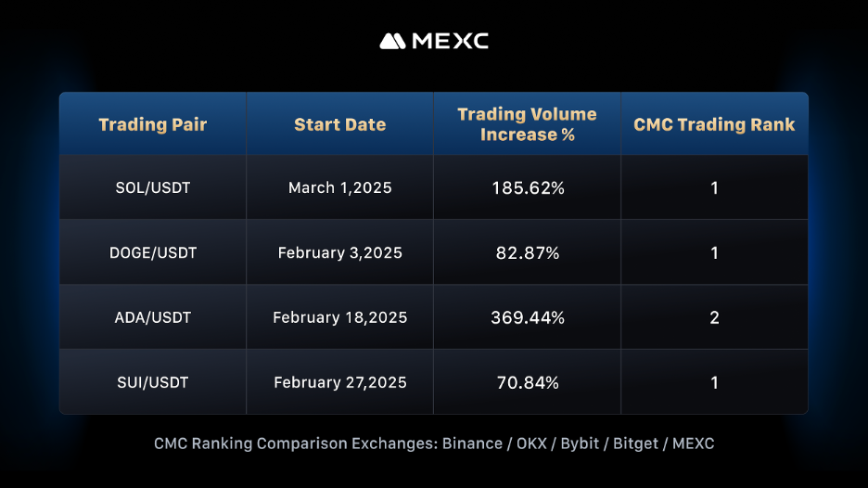
Task: Select the SOL/USDT trading pair
Action: click(153, 187)
